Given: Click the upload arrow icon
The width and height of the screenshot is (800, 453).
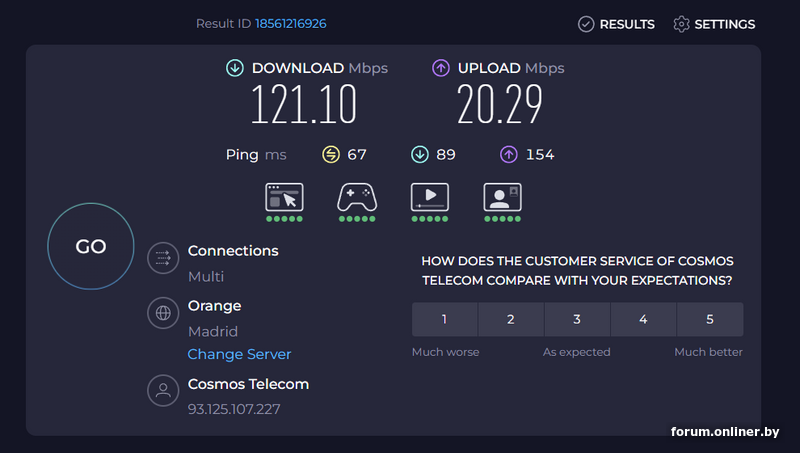Looking at the screenshot, I should (x=441, y=68).
